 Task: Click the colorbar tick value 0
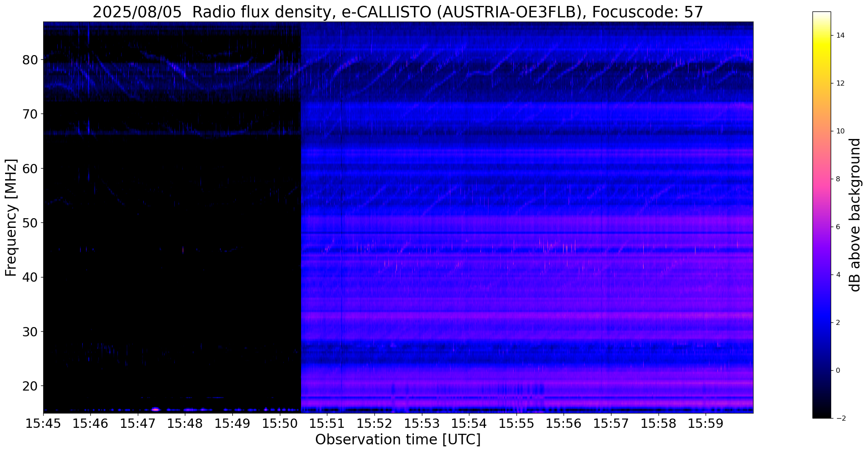pyautogui.click(x=838, y=371)
